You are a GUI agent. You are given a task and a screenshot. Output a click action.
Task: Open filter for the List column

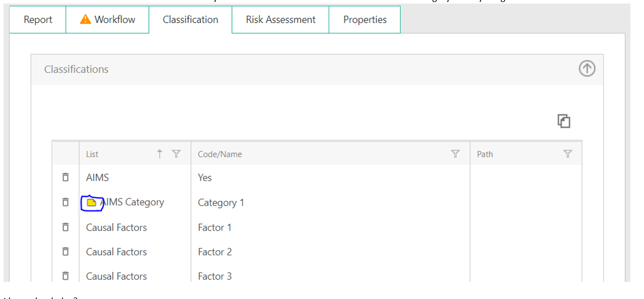tap(176, 154)
